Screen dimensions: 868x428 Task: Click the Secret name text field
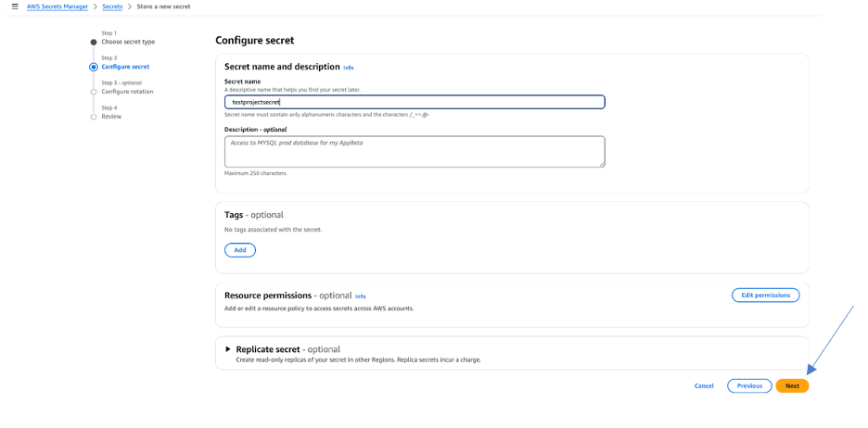point(415,102)
